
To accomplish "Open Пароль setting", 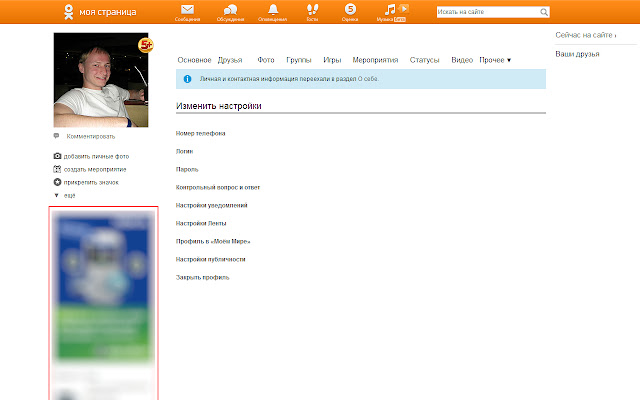I will [x=187, y=169].
